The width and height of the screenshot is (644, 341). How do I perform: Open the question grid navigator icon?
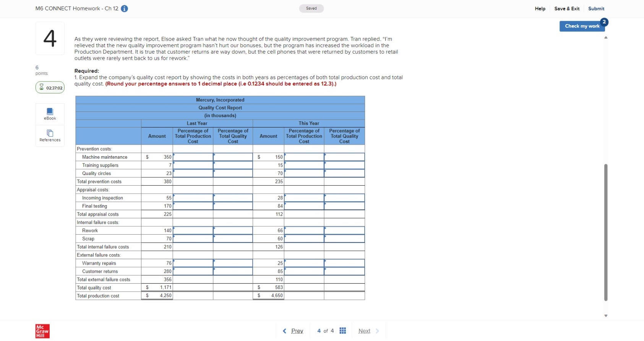342,331
